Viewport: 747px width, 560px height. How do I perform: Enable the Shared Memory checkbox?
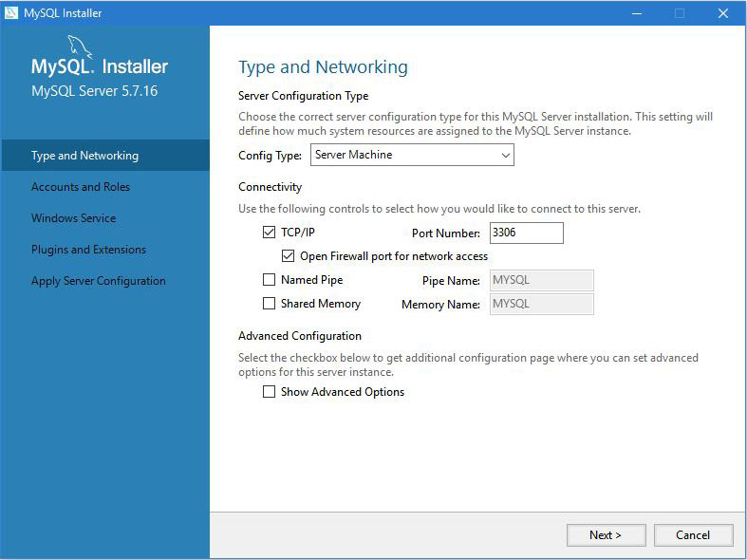pos(270,304)
